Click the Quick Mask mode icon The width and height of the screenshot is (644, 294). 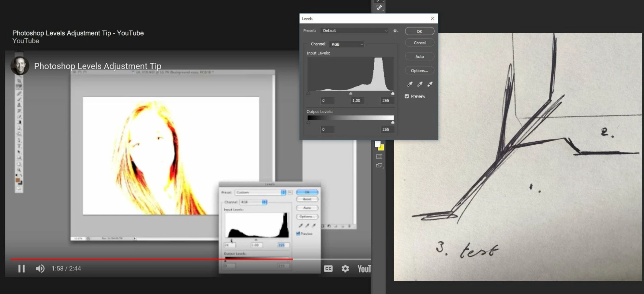[x=379, y=157]
